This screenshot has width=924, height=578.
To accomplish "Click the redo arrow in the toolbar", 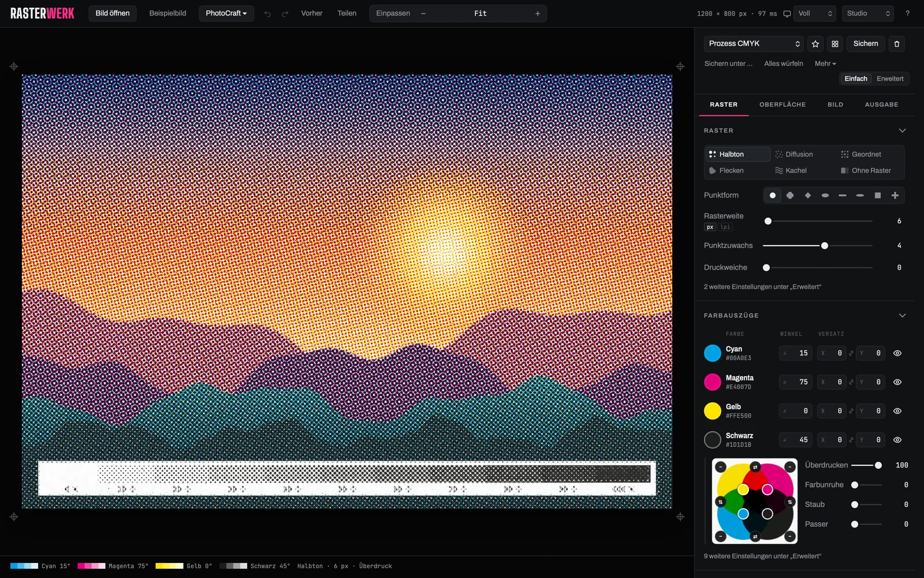I will click(285, 13).
